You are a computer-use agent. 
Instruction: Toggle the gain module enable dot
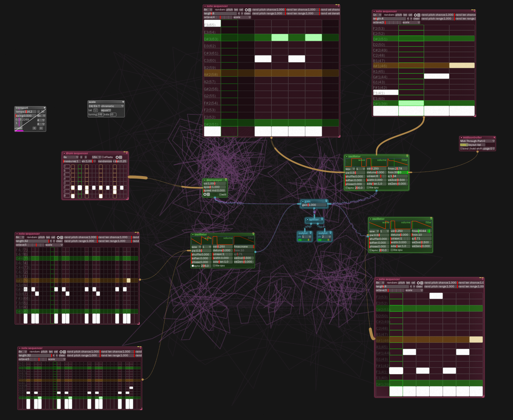303,201
